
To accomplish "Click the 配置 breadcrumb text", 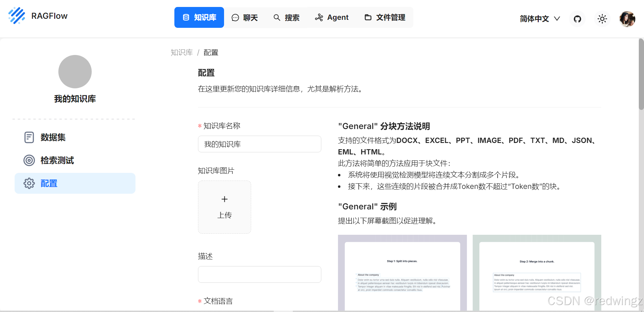I will (x=211, y=53).
